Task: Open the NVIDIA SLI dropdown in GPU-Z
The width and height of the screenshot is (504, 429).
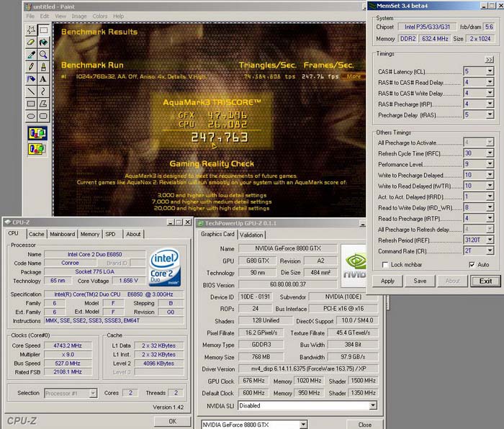Action: click(373, 405)
